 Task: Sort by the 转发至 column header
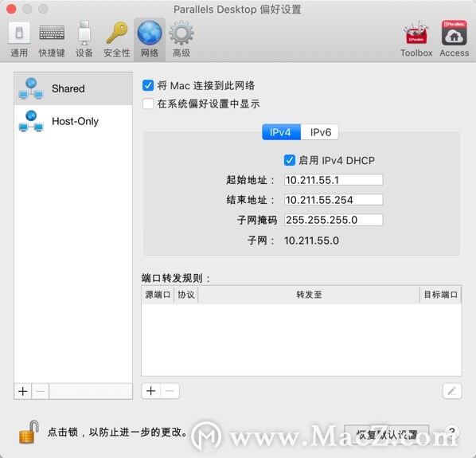309,295
